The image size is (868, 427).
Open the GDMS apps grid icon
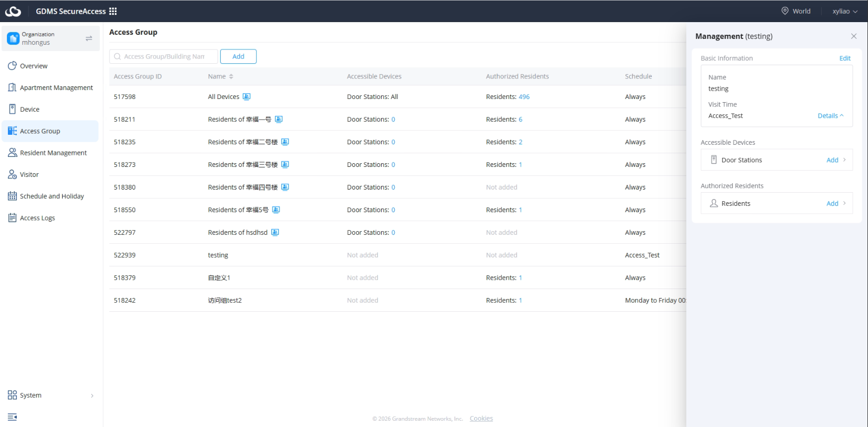(113, 11)
